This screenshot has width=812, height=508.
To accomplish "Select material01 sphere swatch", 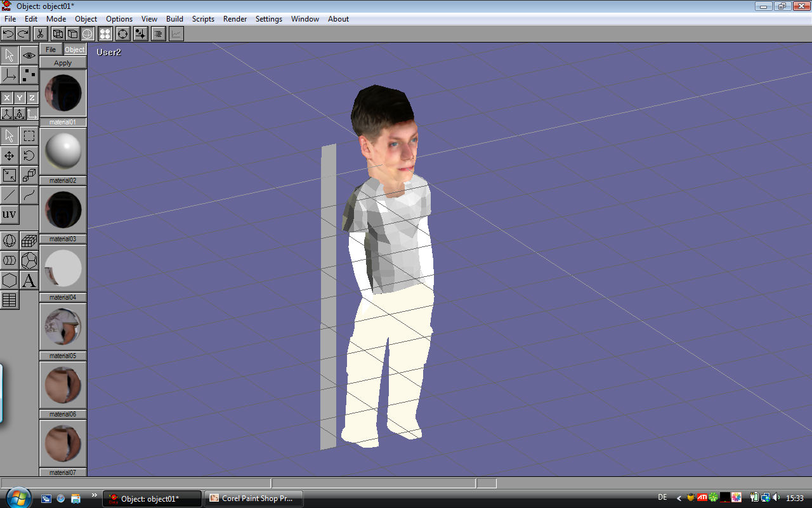I will [x=63, y=93].
